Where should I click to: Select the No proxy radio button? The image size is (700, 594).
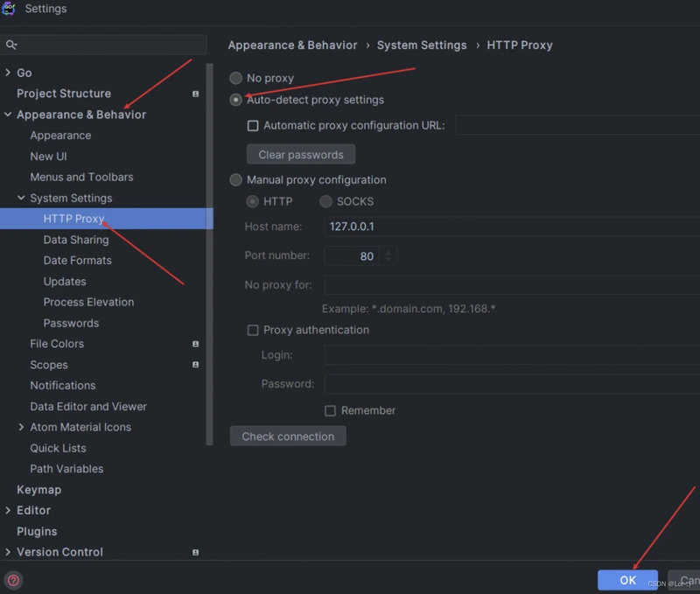pos(235,78)
